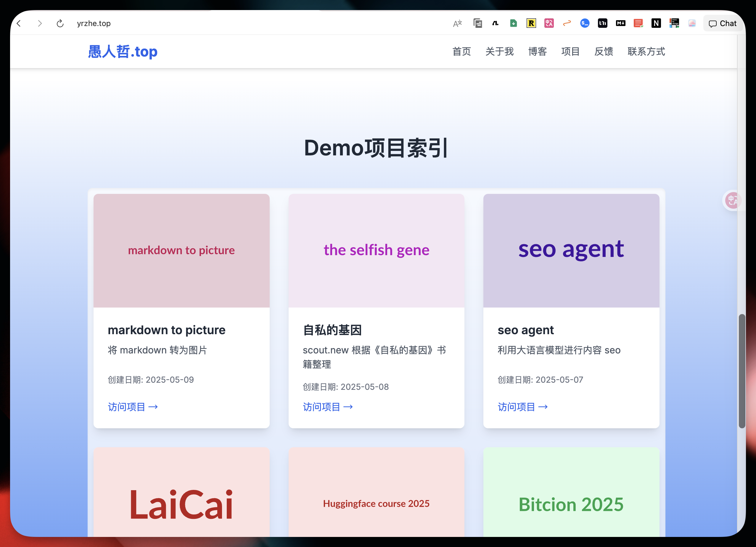Open the 博客 navigation item
Image resolution: width=756 pixels, height=547 pixels.
[537, 52]
